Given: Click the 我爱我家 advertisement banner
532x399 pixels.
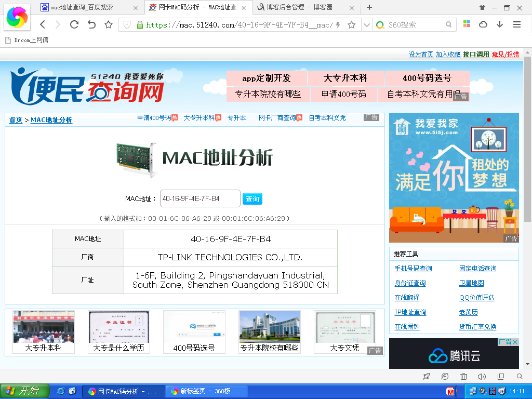Looking at the screenshot, I should [x=454, y=178].
